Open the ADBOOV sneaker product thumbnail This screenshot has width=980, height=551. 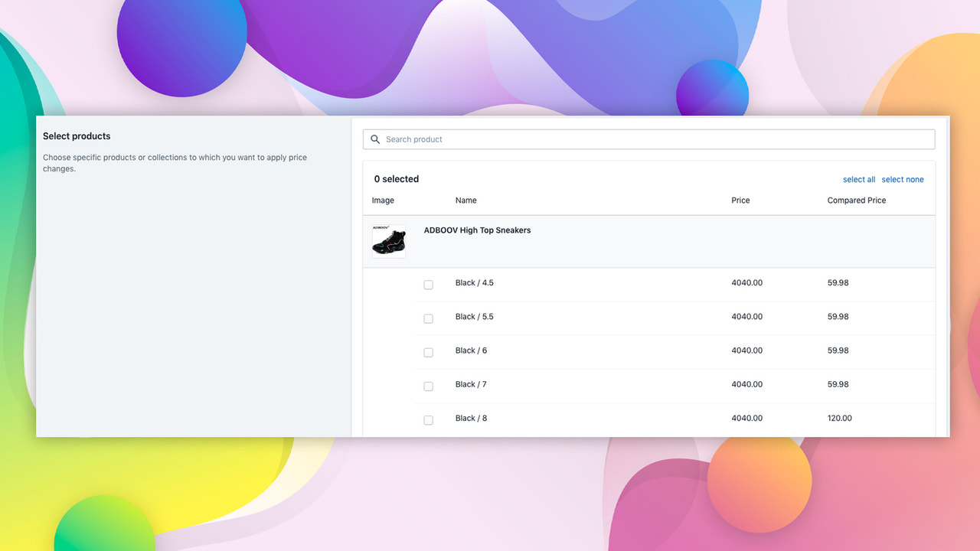click(389, 241)
